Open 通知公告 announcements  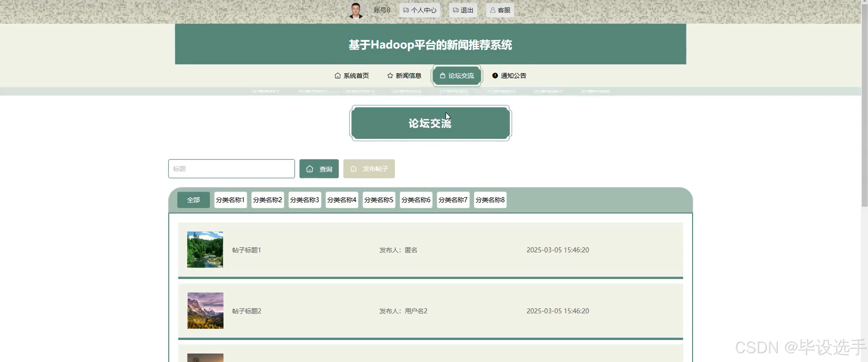click(509, 76)
